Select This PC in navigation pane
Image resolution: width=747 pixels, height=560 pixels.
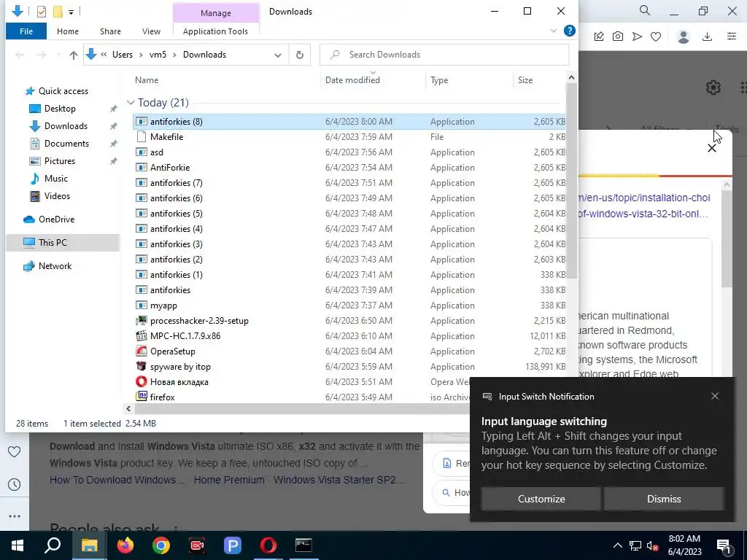53,242
